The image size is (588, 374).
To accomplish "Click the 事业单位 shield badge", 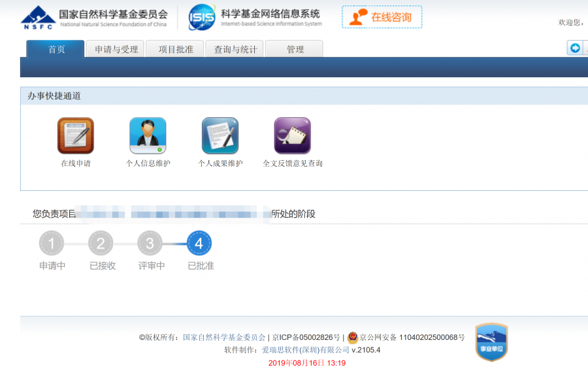I will (491, 342).
